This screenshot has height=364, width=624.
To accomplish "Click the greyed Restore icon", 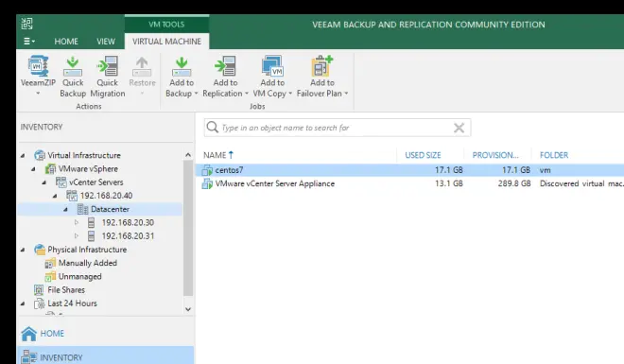I will [142, 66].
